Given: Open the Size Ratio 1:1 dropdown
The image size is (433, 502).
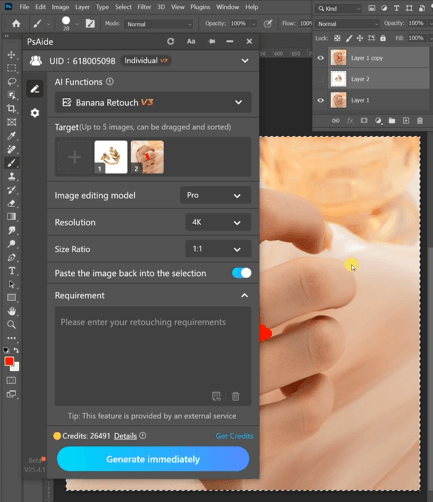Looking at the screenshot, I should [x=218, y=249].
